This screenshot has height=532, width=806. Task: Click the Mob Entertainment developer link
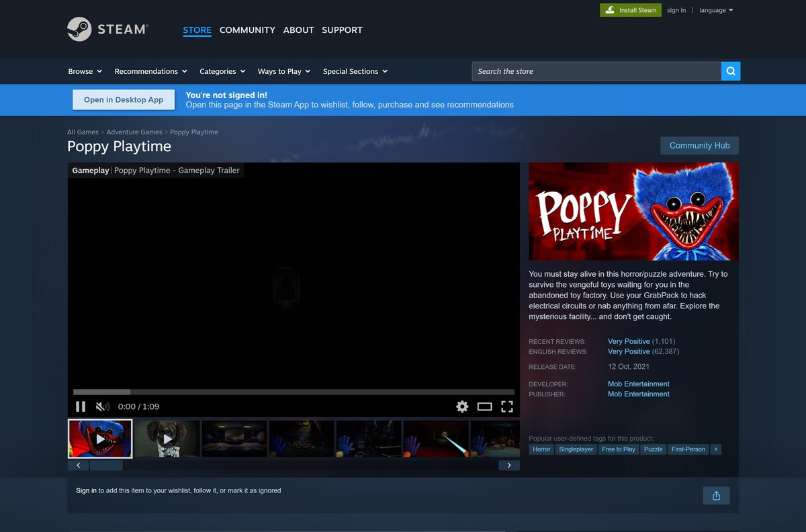point(639,384)
